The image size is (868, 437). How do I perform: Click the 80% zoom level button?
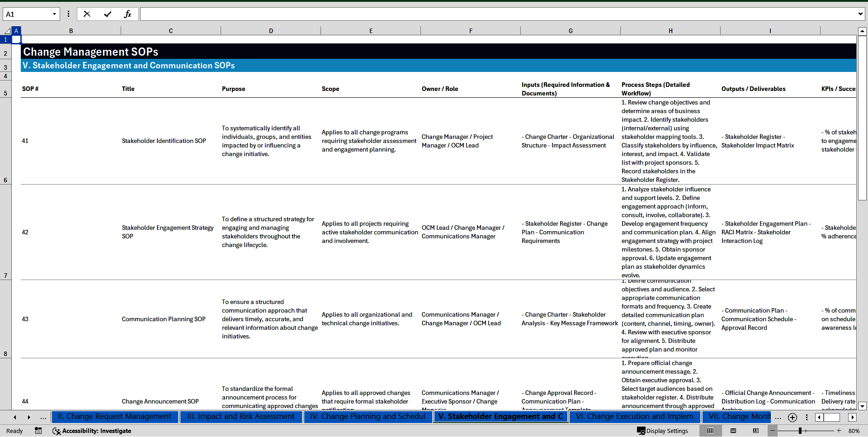coord(854,431)
